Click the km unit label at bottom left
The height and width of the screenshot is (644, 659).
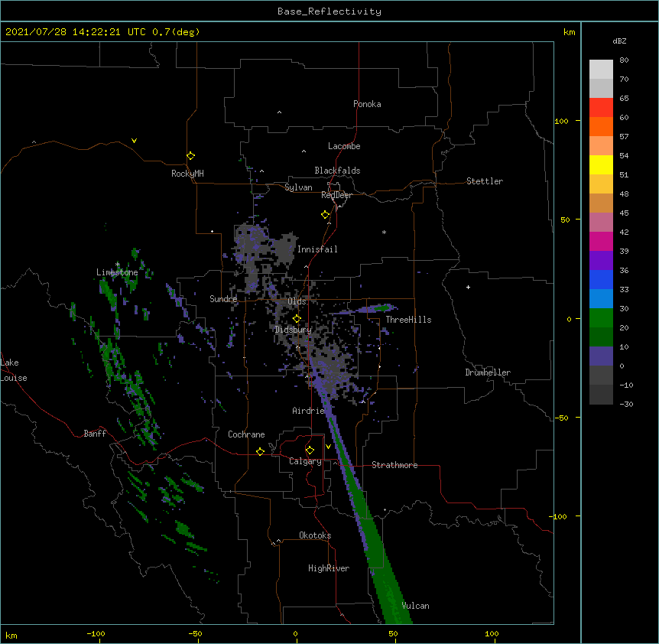(11, 635)
